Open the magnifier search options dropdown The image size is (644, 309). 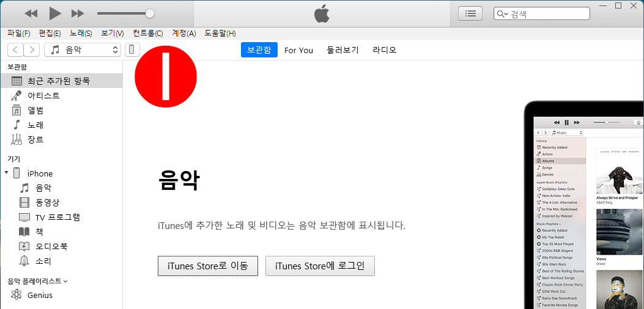pos(502,14)
